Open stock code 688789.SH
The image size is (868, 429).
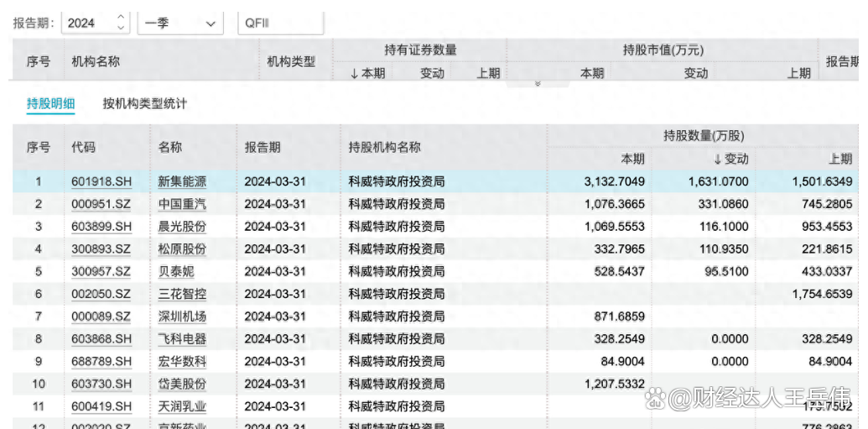pos(101,361)
